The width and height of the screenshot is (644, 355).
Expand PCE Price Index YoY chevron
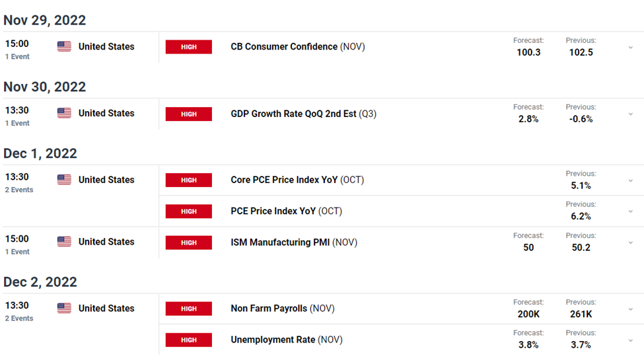(630, 211)
